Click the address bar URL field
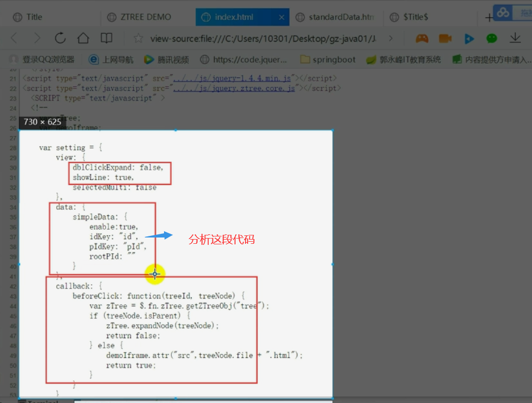The width and height of the screenshot is (532, 403). click(x=263, y=39)
